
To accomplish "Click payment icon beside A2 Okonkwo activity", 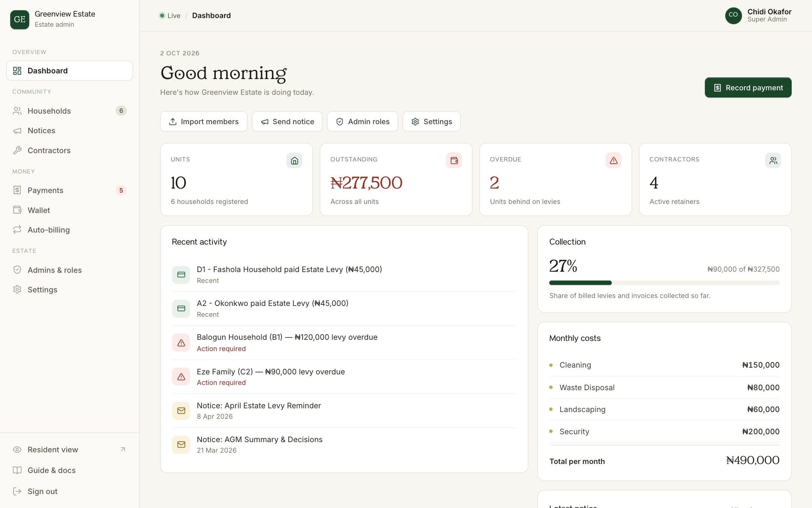I will pyautogui.click(x=181, y=309).
